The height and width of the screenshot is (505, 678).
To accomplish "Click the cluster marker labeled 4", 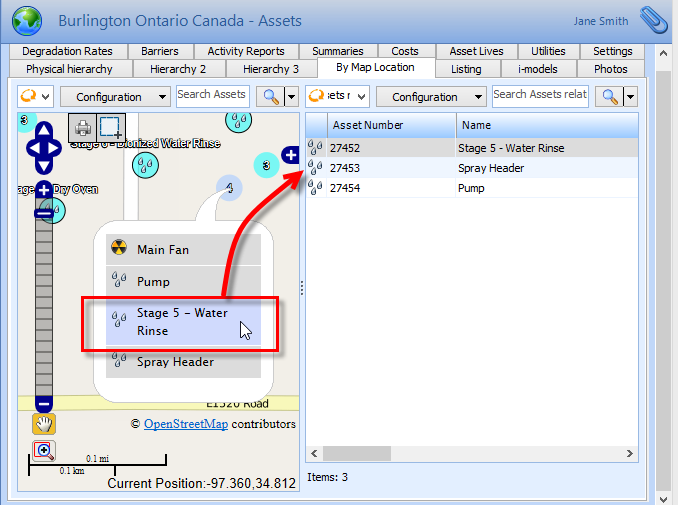I will coord(230,187).
